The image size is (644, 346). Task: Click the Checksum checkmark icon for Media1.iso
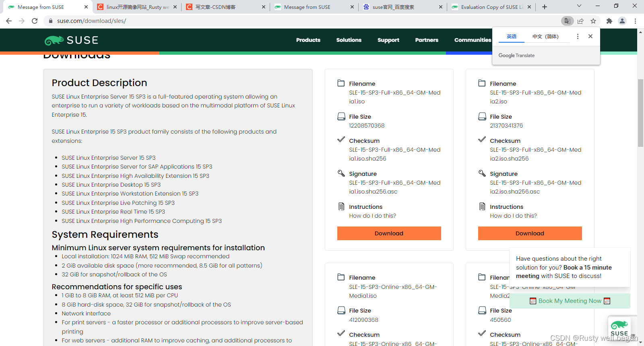coord(341,140)
